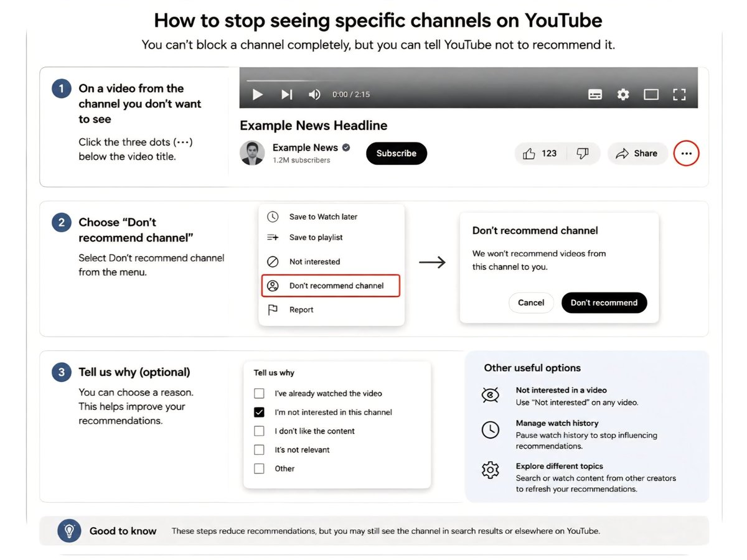The width and height of the screenshot is (747, 560).
Task: Uncheck I'm not interested in this channel
Action: pyautogui.click(x=259, y=412)
